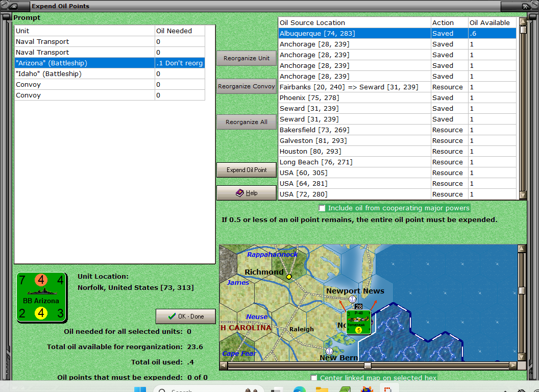Click the map scroll-down arrow
539x392 pixels.
pyautogui.click(x=522, y=357)
